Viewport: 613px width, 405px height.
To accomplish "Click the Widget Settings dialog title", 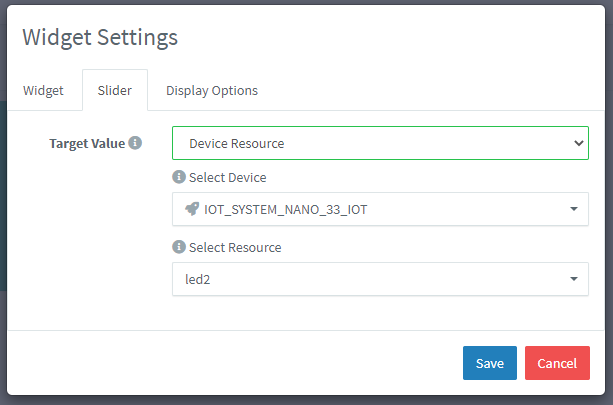I will tap(100, 37).
